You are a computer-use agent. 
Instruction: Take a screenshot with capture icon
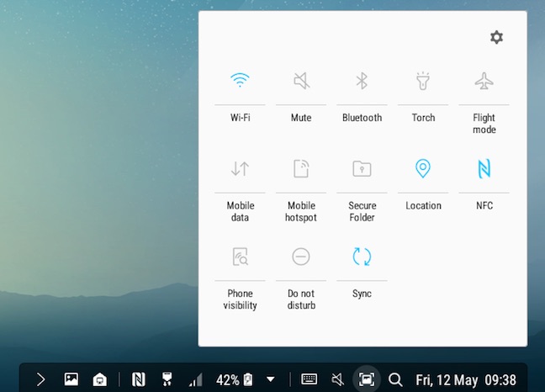tap(367, 379)
